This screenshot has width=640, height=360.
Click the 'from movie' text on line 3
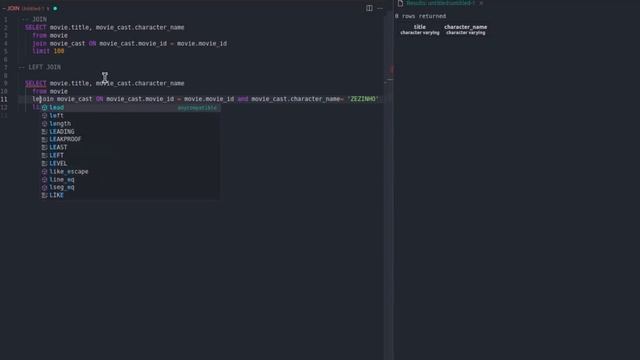pos(50,36)
